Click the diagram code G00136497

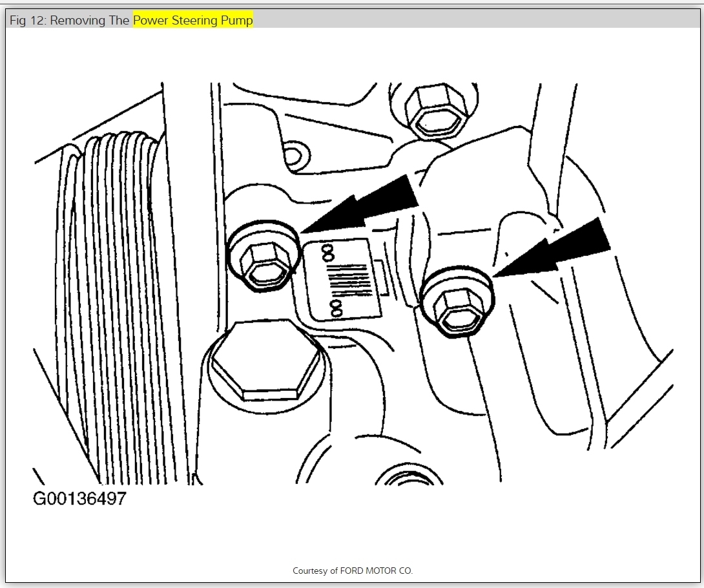[x=80, y=499]
